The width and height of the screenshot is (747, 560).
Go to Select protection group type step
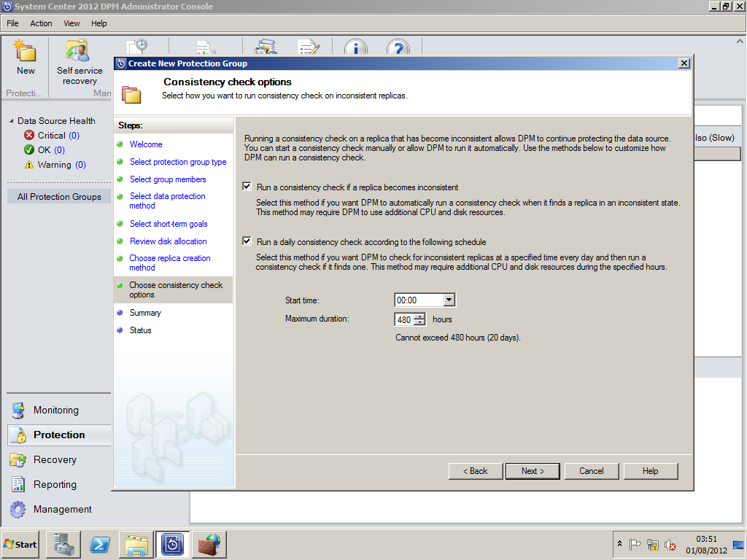click(x=178, y=162)
